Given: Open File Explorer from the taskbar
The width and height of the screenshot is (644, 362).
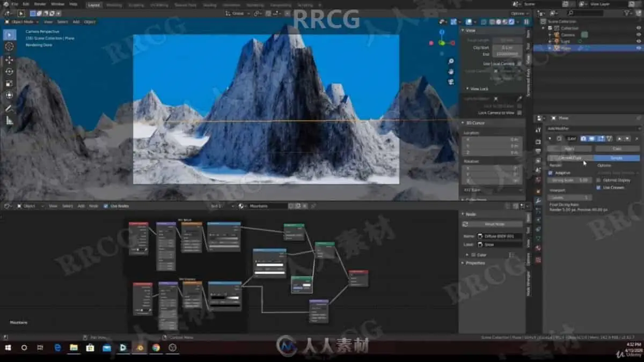Looking at the screenshot, I should tap(74, 348).
